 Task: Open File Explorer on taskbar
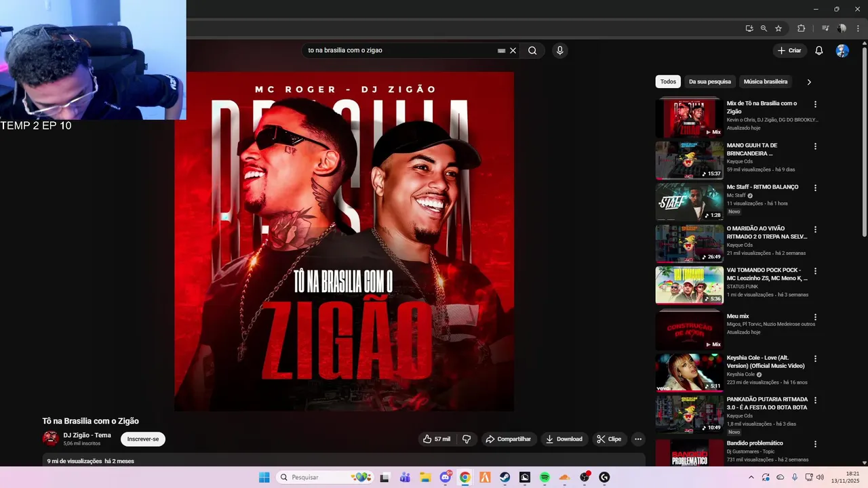425,477
